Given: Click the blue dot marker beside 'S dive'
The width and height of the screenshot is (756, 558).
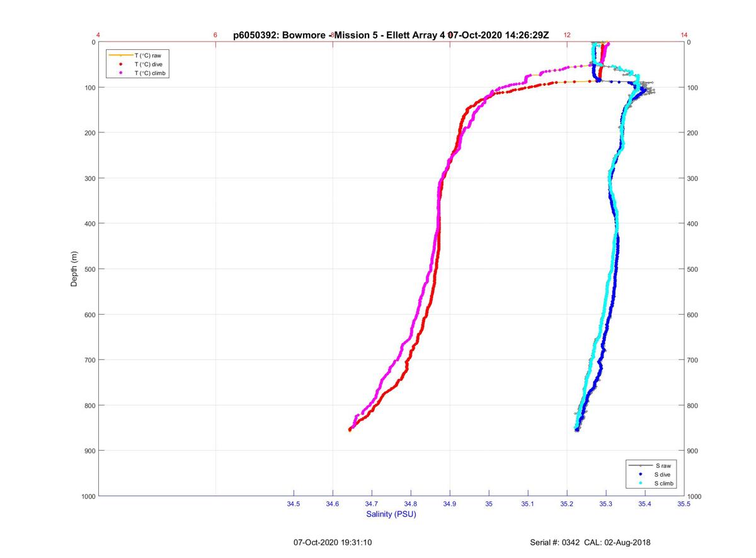Looking at the screenshot, I should [x=640, y=474].
